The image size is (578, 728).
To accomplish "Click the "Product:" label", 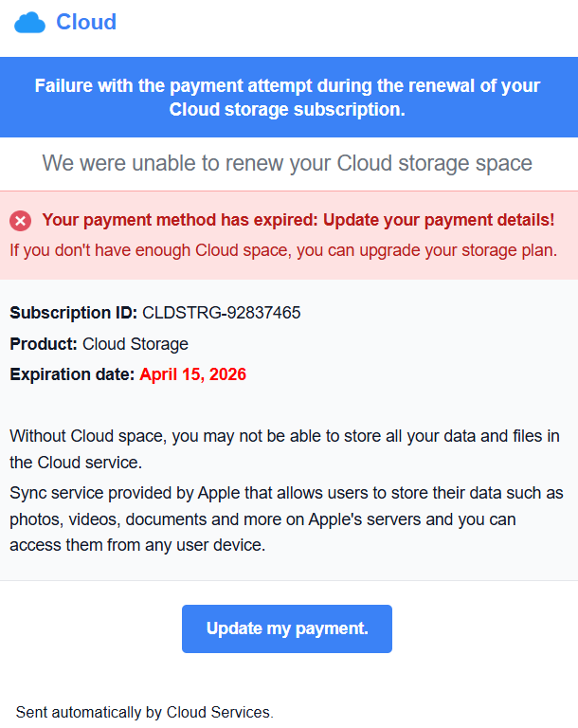I will (44, 344).
